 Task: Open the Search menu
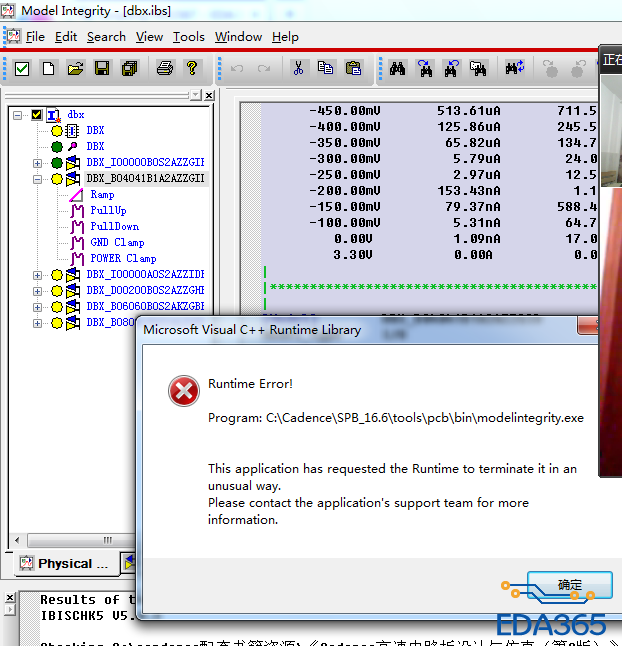pyautogui.click(x=106, y=37)
